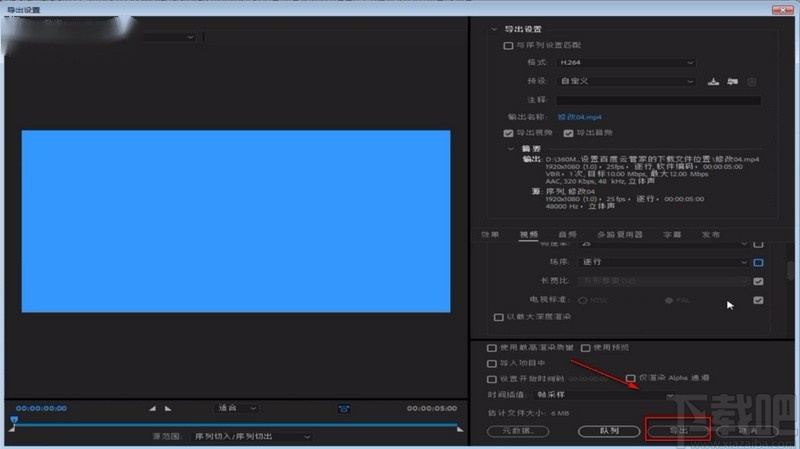
Task: Click the blue playhead on preview timeline
Action: pyautogui.click(x=14, y=420)
